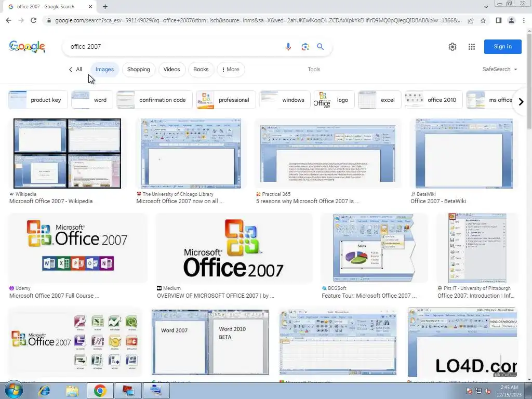Screen dimensions: 532x399
Task: Click the Sign in button
Action: tap(502, 46)
